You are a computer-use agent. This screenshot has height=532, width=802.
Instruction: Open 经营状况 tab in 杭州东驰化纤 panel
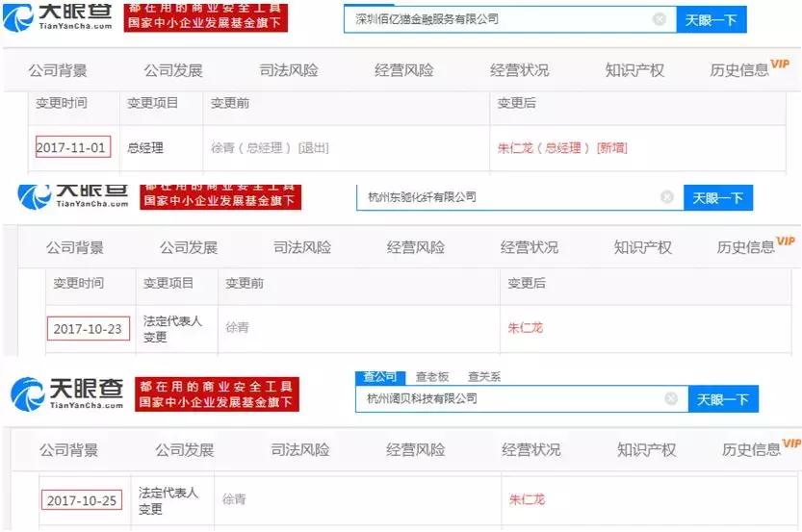click(530, 248)
